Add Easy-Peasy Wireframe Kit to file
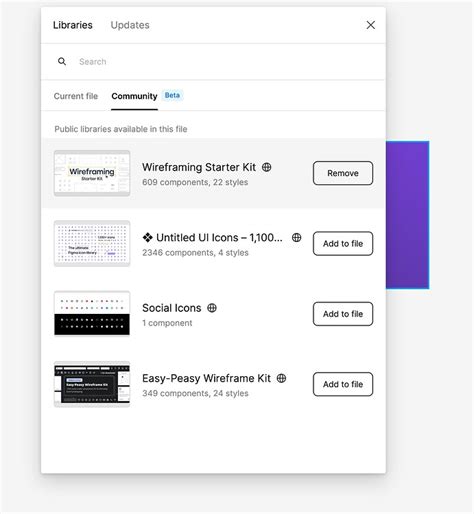 343,384
